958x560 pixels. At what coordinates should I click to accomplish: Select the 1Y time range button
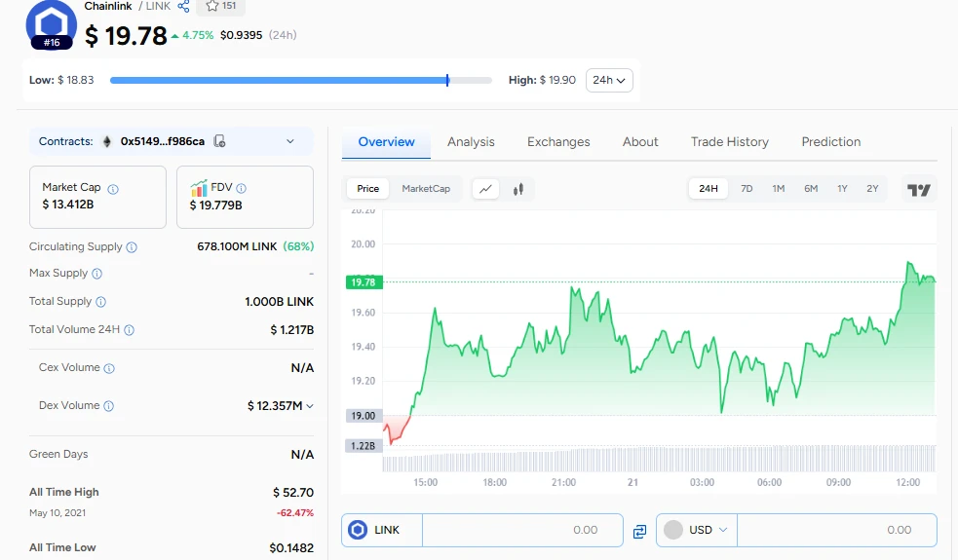(x=842, y=189)
